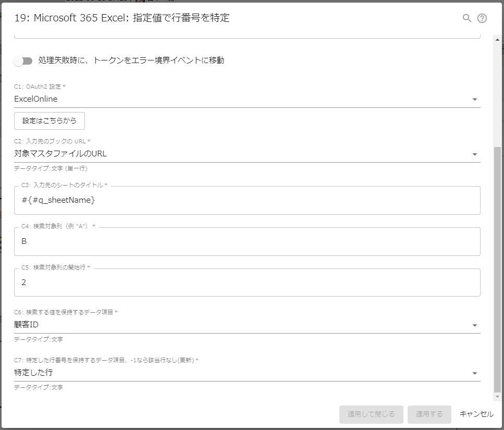Open the help question mark icon
Image resolution: width=504 pixels, height=430 pixels.
tap(482, 18)
